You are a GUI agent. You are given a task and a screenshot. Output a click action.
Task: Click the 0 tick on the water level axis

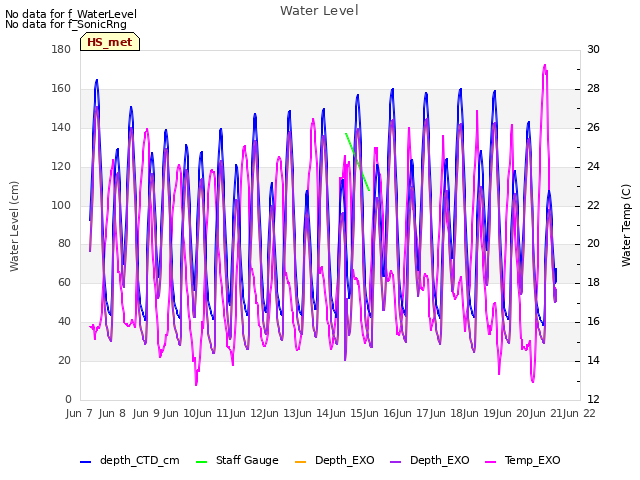point(68,400)
